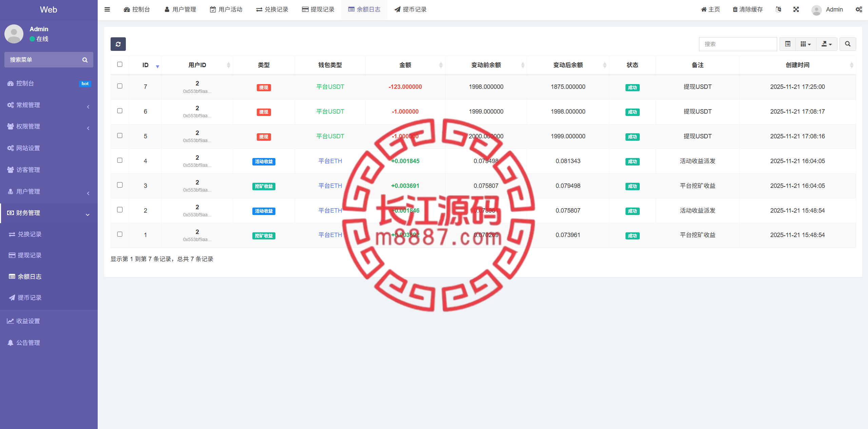This screenshot has width=868, height=429.
Task: Sort the table by 金额 column
Action: pos(405,65)
